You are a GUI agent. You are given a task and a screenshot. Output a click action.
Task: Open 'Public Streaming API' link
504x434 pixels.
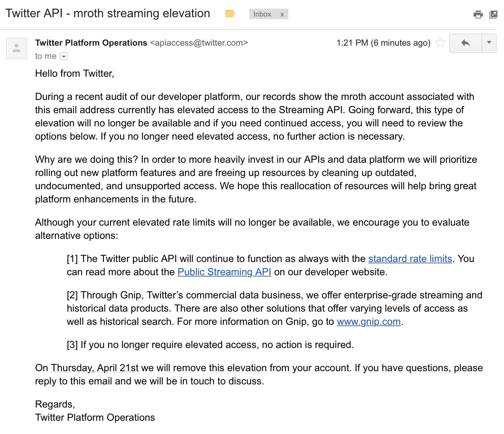click(x=224, y=272)
